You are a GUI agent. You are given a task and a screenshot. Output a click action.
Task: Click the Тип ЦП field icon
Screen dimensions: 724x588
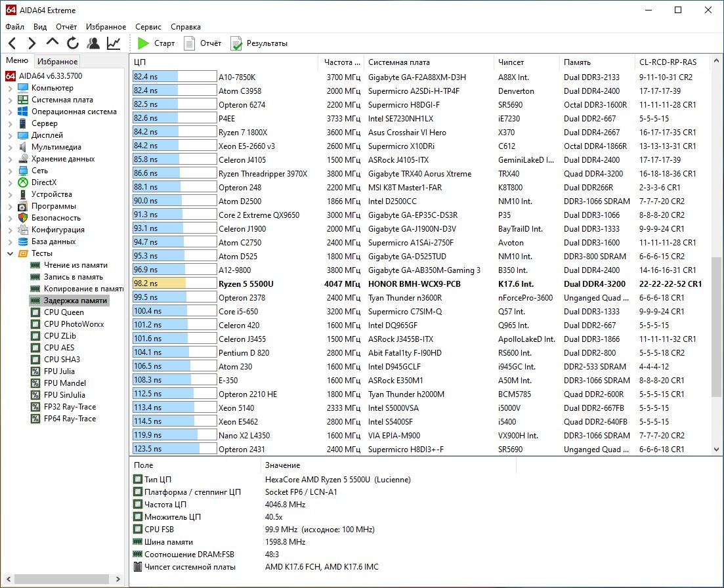point(138,479)
